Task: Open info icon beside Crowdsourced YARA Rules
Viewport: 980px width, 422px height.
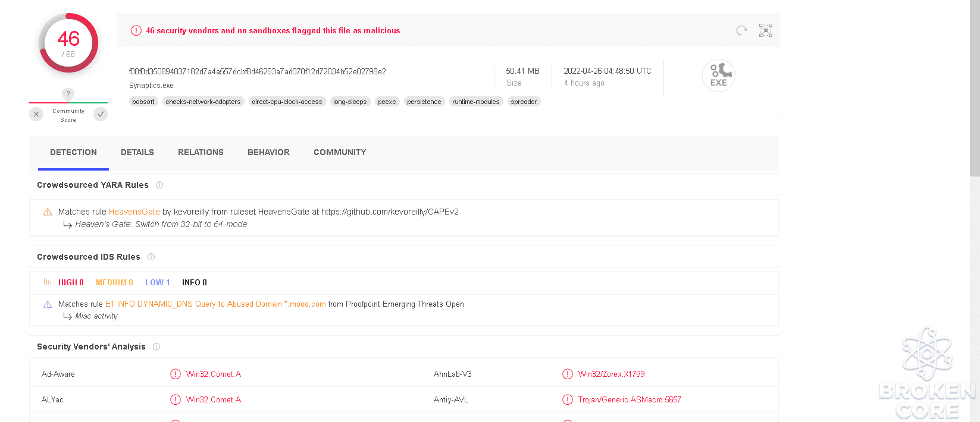Action: pos(159,185)
